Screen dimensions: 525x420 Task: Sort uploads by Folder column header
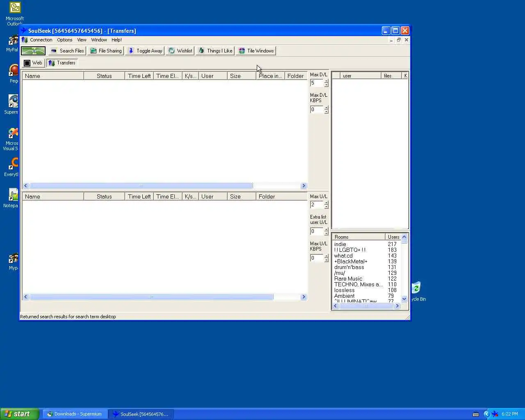[281, 196]
